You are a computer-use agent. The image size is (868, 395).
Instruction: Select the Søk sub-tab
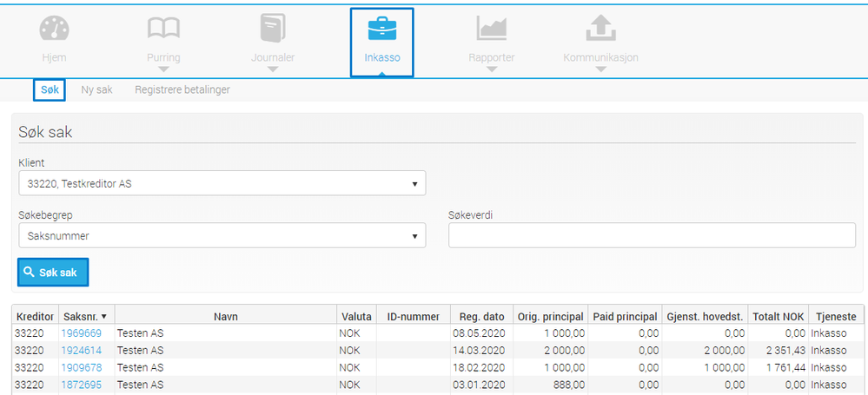[x=50, y=89]
